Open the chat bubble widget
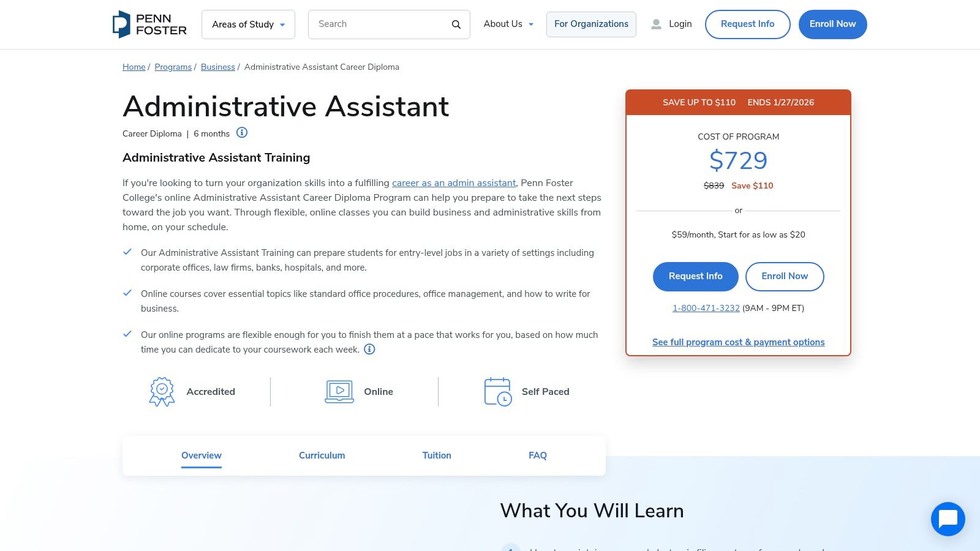980x551 pixels. (948, 519)
